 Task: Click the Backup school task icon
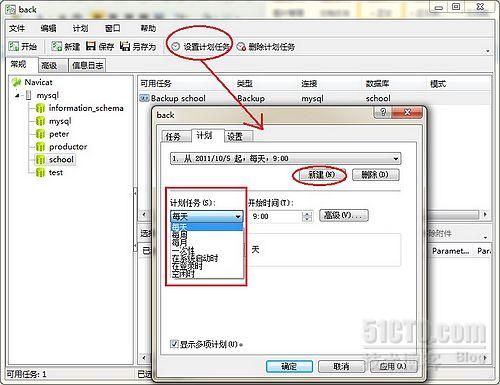click(144, 98)
